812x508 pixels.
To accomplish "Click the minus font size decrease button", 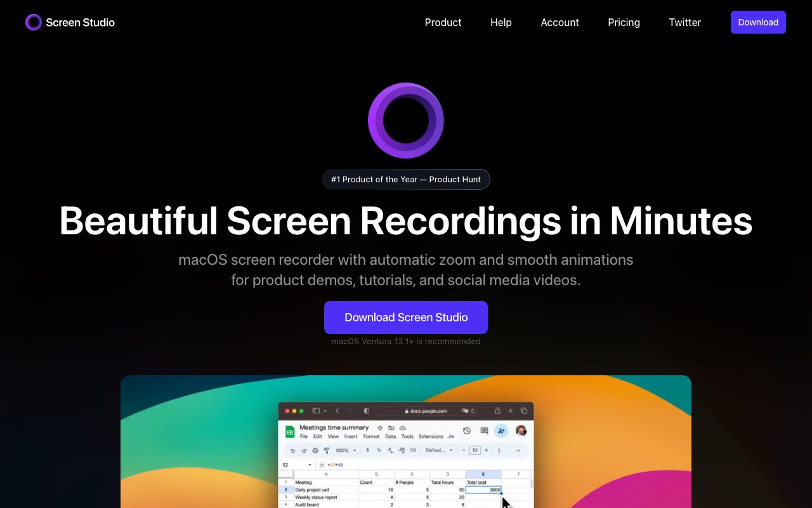I will tap(463, 450).
